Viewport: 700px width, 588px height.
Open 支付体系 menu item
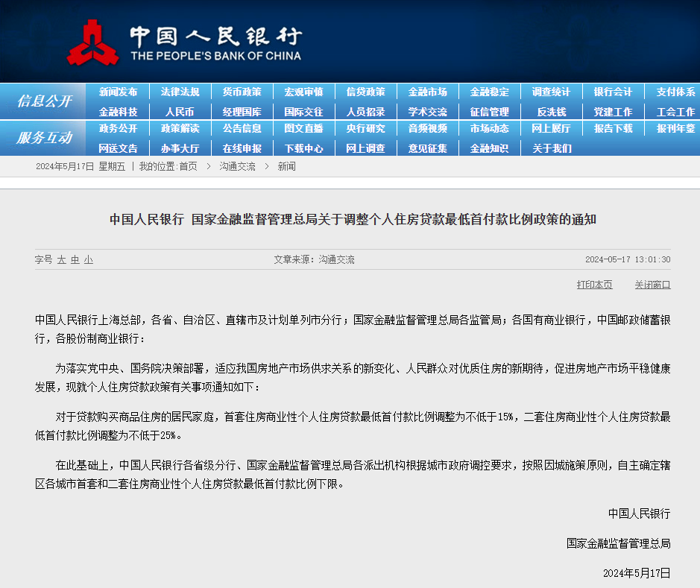tap(675, 92)
